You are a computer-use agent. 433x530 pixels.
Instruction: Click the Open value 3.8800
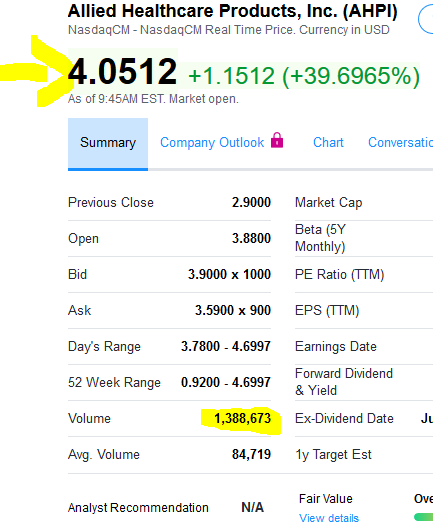click(x=251, y=238)
